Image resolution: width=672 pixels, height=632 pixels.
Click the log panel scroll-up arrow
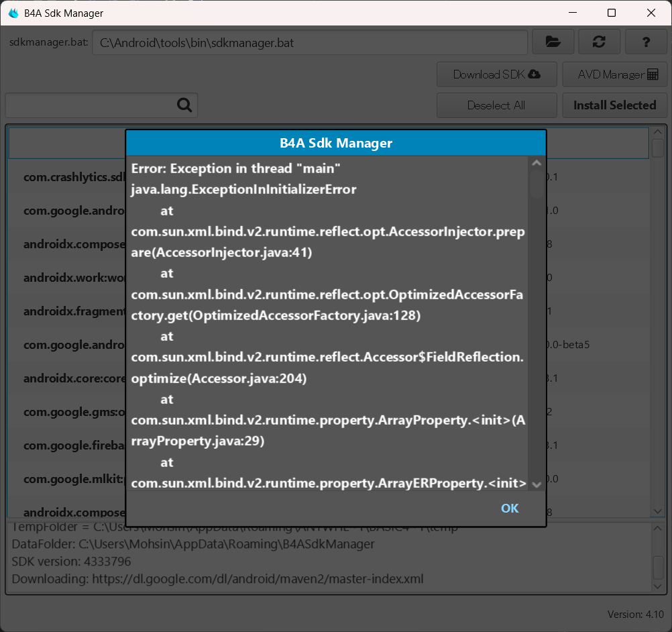[658, 529]
